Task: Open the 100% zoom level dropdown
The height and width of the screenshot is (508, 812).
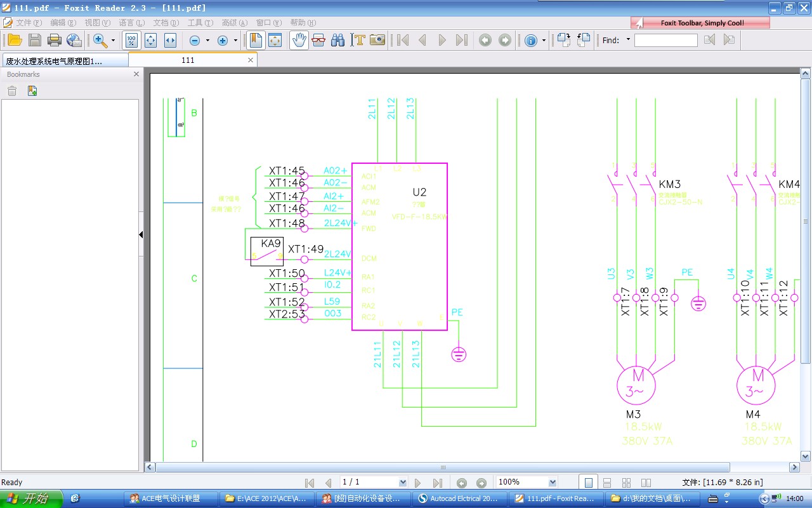Action: click(552, 483)
